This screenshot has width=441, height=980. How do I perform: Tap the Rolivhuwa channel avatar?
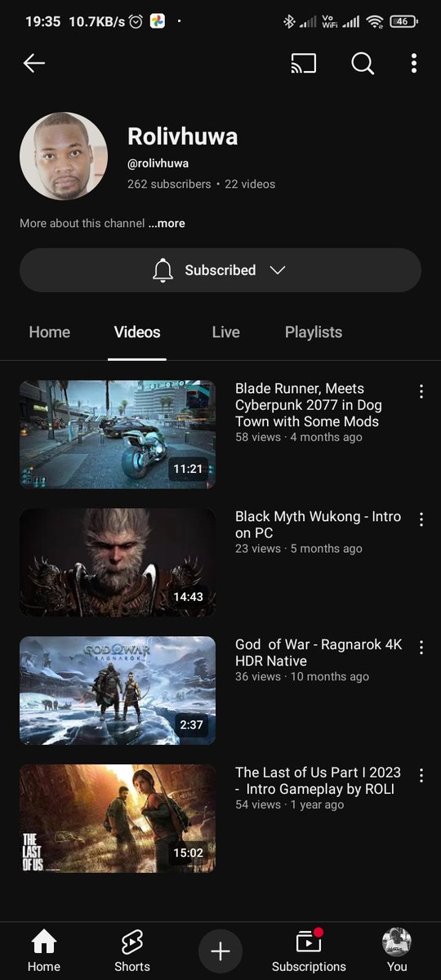tap(64, 156)
